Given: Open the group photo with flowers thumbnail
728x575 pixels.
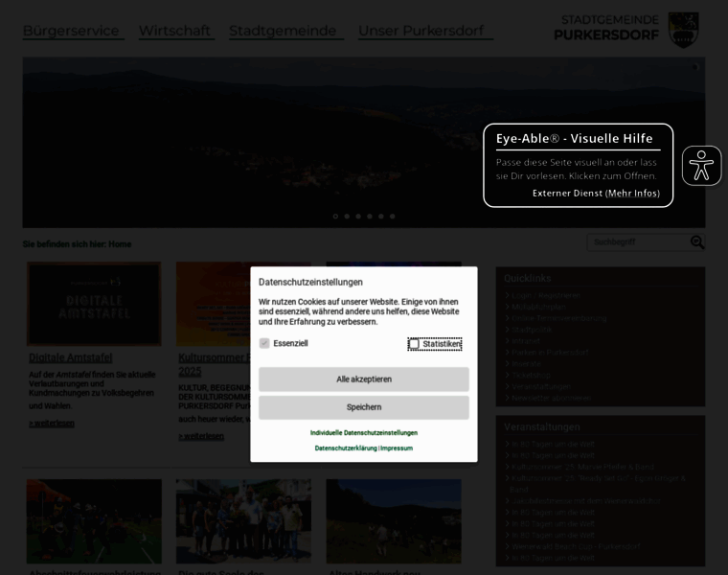Looking at the screenshot, I should 243,521.
